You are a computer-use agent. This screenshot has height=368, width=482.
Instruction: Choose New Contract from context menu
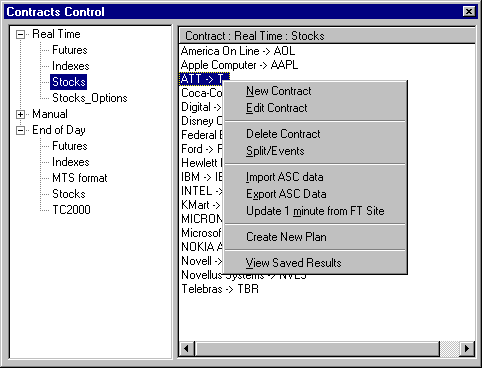coord(315,91)
